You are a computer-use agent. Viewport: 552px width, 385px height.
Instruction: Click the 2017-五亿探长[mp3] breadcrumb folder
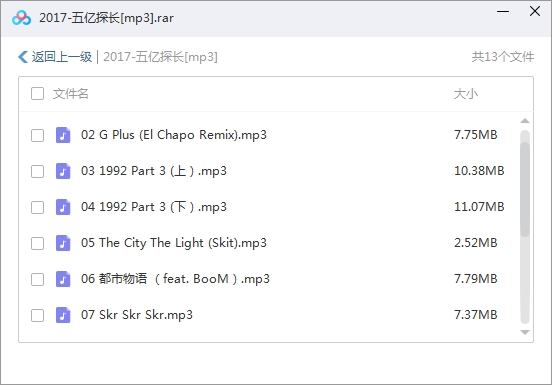pos(160,57)
